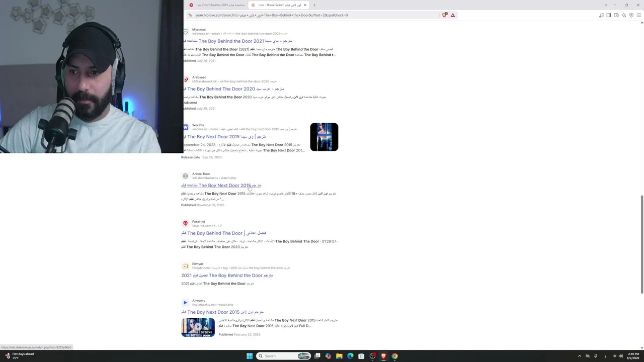Open Arabseed result The Boy Behind The Door 2020
Image resolution: width=644 pixels, height=362 pixels.
233,89
